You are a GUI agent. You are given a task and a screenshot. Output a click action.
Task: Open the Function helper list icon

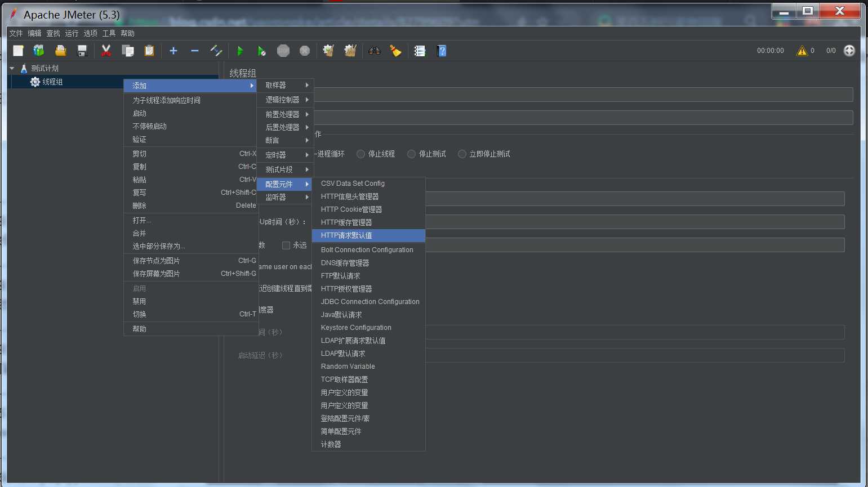click(x=420, y=51)
